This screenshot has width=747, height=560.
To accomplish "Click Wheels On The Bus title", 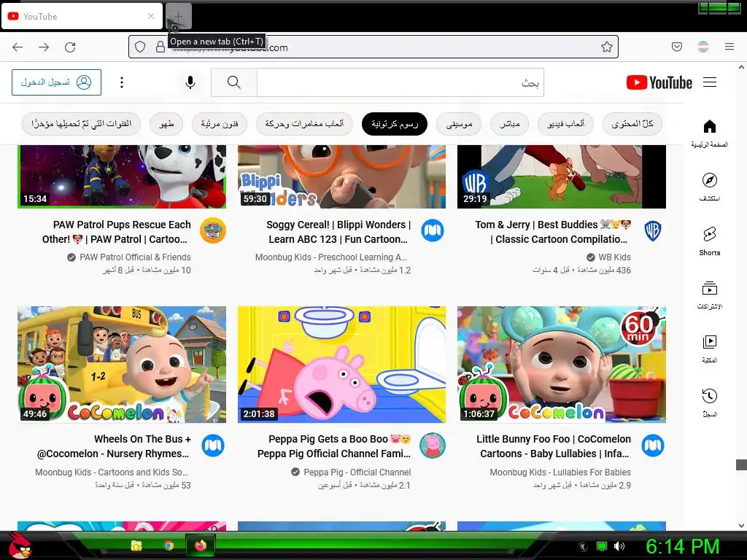I will tap(114, 446).
